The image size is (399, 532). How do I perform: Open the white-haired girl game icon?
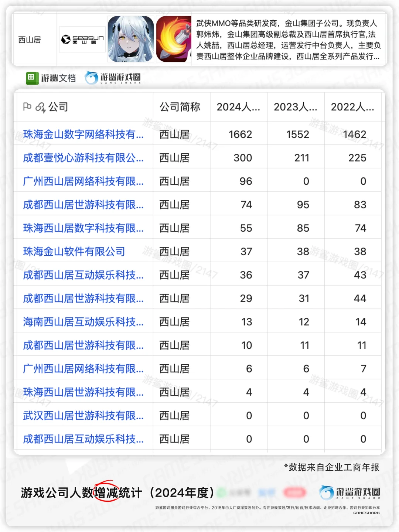click(130, 39)
